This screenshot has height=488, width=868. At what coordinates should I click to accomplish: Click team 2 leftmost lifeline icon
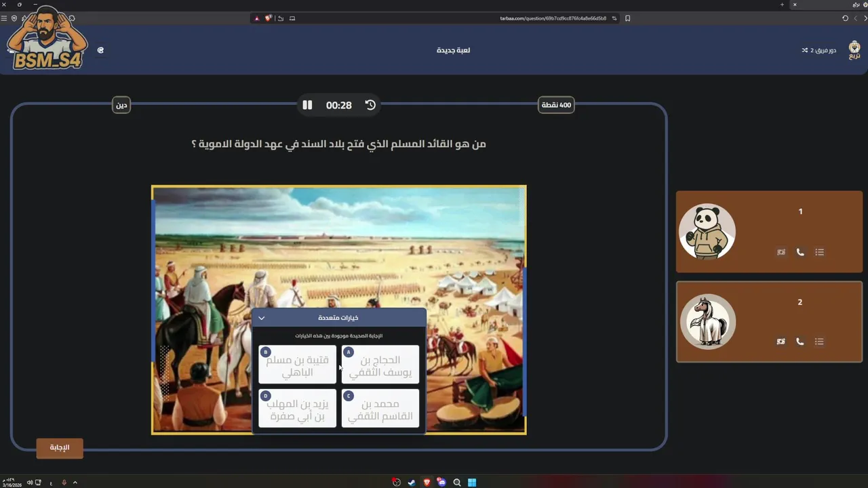click(x=781, y=342)
